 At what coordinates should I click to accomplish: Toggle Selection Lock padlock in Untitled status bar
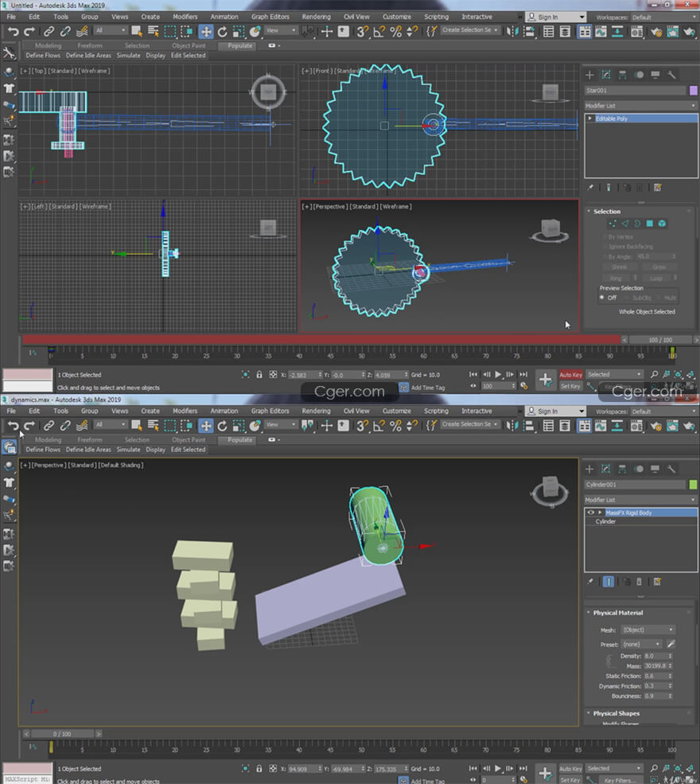pyautogui.click(x=259, y=375)
